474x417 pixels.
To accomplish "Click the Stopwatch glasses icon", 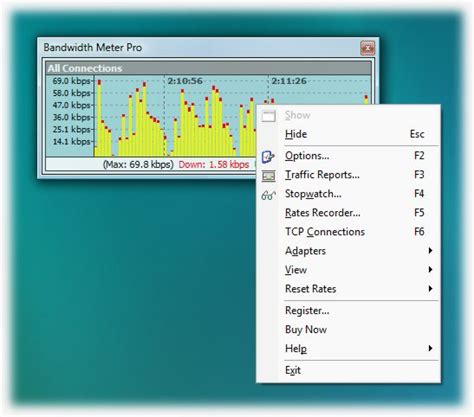I will (x=269, y=195).
